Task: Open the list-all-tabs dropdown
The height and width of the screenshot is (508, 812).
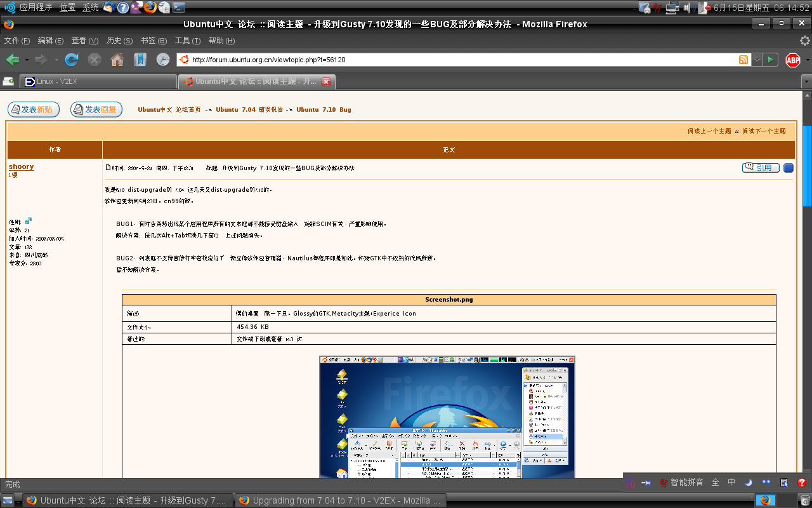Action: (x=806, y=81)
